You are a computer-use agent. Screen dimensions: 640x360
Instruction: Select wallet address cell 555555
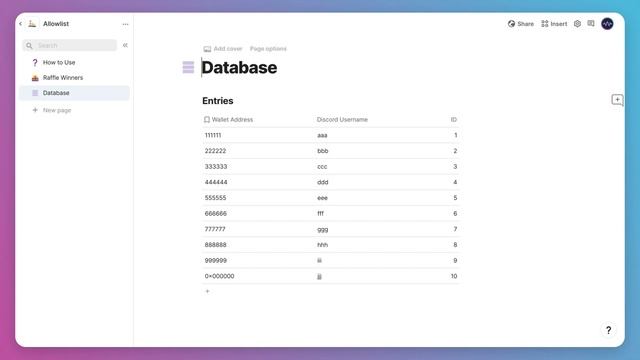(215, 198)
